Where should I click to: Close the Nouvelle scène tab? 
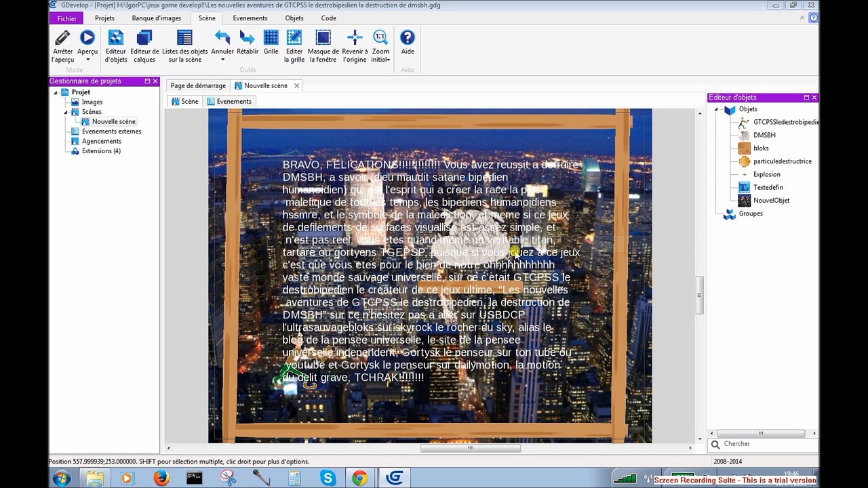(296, 86)
